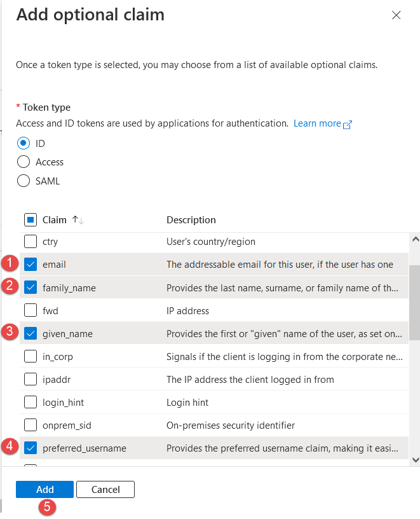
Task: Click the Add button
Action: pyautogui.click(x=44, y=489)
